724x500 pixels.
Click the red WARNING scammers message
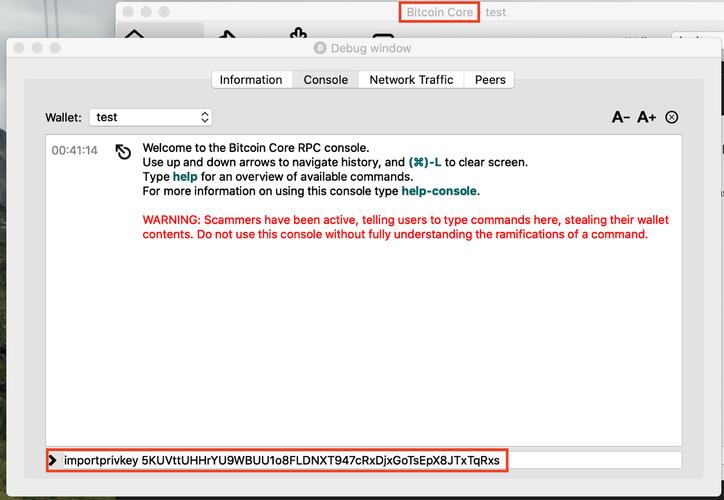(405, 227)
